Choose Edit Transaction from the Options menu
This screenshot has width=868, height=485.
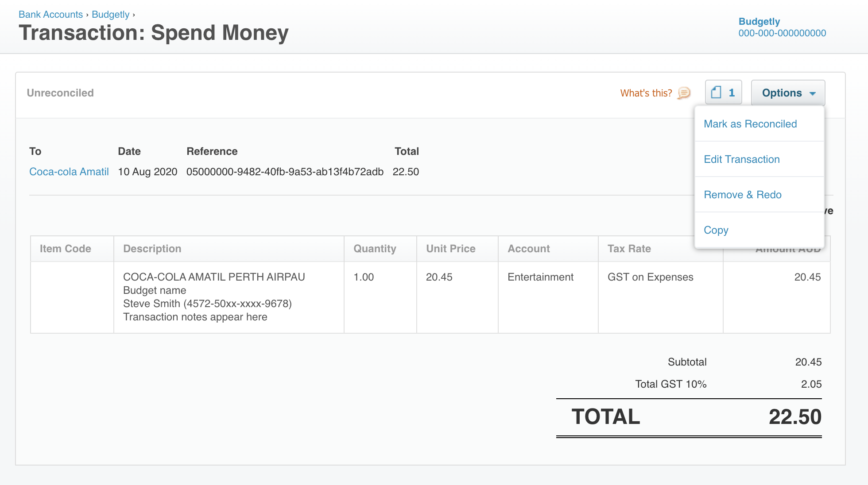pos(742,159)
